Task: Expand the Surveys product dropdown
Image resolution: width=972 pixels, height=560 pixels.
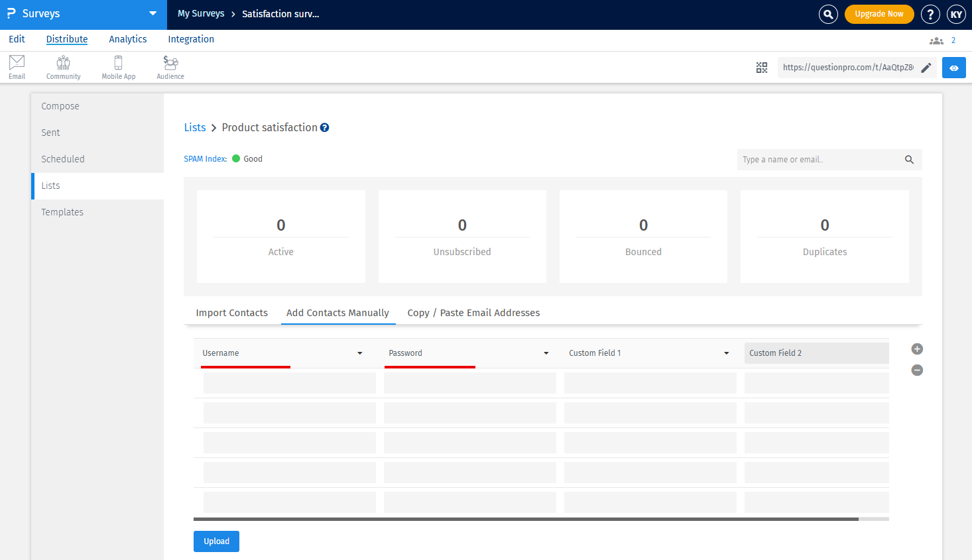Action: pos(153,14)
